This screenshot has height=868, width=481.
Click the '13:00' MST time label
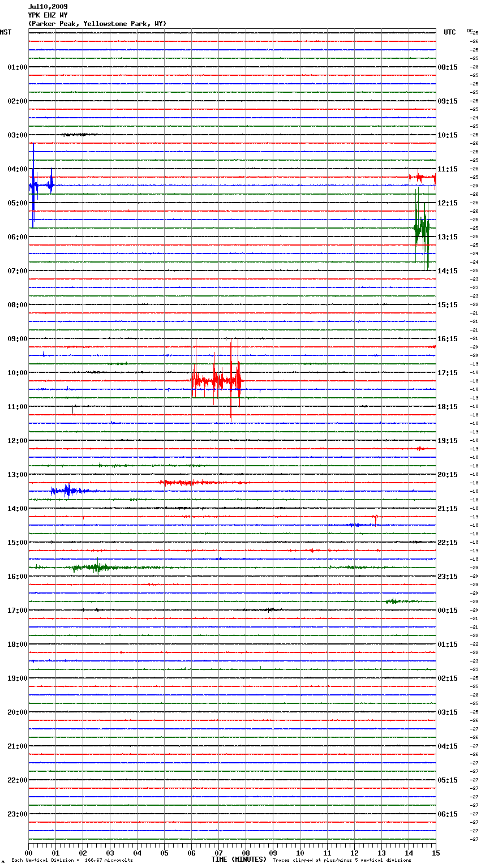(17, 475)
